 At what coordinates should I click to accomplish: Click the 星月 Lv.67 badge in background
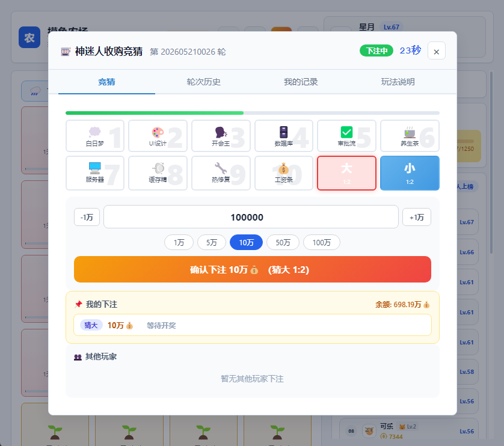click(392, 27)
